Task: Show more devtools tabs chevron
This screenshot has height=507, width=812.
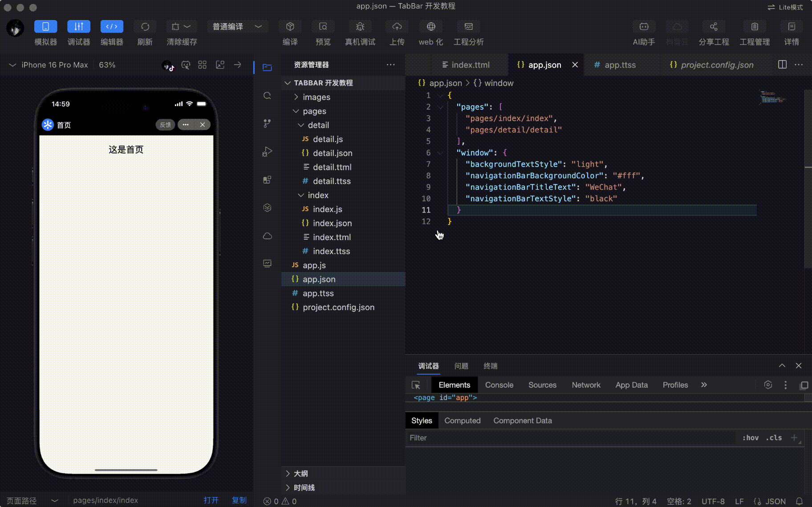Action: (704, 385)
